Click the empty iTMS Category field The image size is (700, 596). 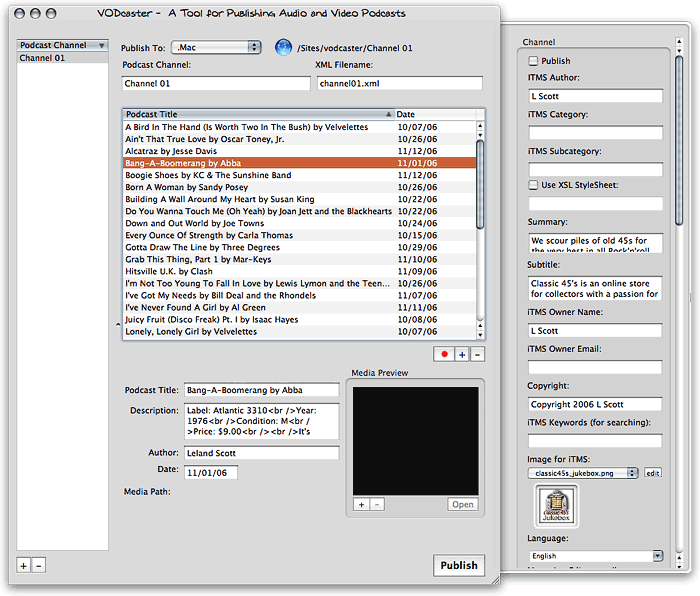(596, 133)
